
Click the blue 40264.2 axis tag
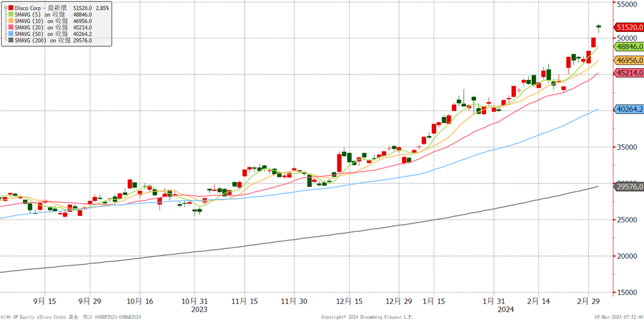point(629,109)
